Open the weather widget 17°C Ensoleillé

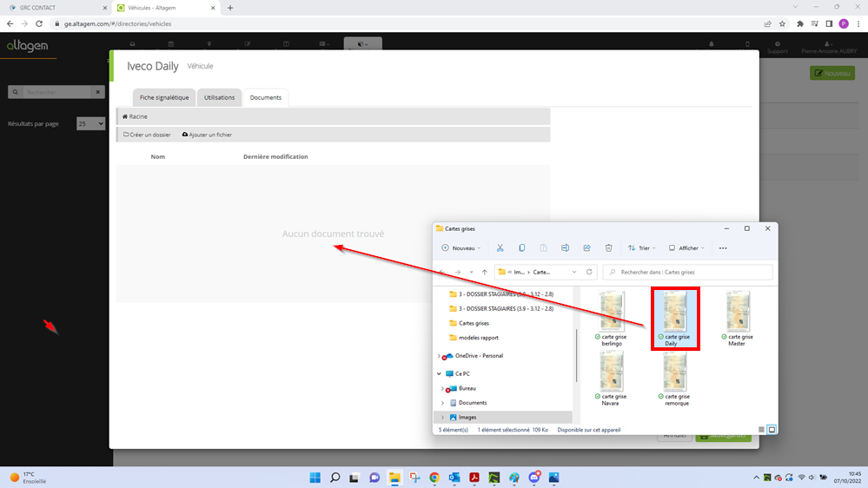28,478
